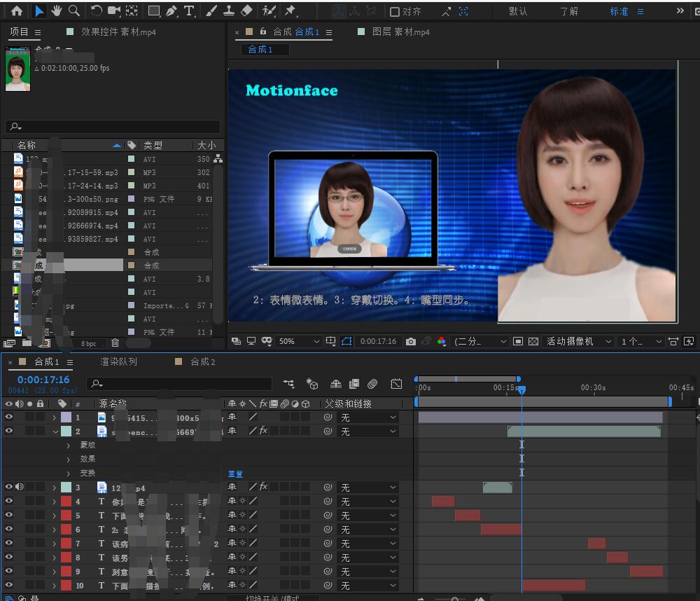The height and width of the screenshot is (601, 700).
Task: Click the 8 bpc color depth button
Action: pyautogui.click(x=88, y=344)
